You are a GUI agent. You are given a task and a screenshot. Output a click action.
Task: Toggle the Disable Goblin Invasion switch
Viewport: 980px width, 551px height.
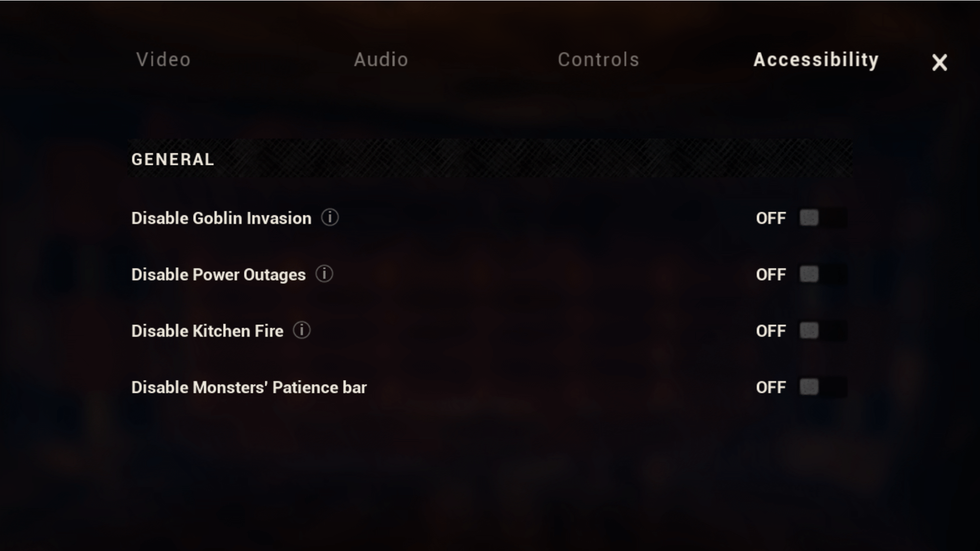(x=822, y=218)
